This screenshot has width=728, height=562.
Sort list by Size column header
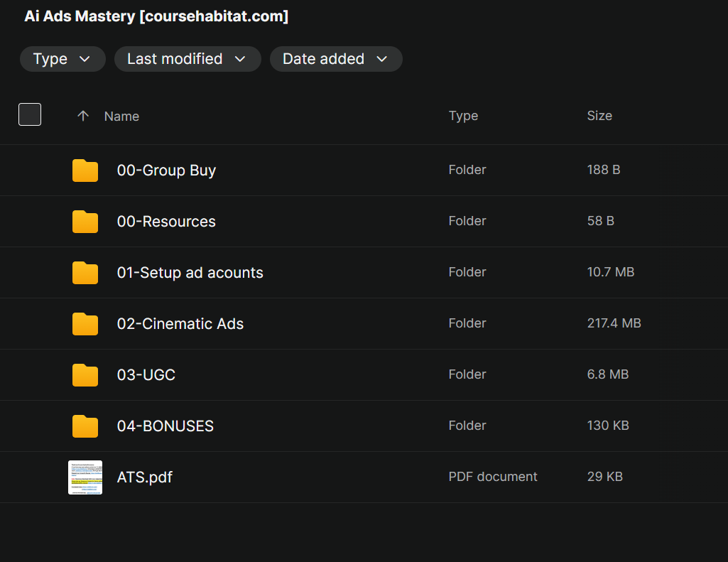(599, 116)
